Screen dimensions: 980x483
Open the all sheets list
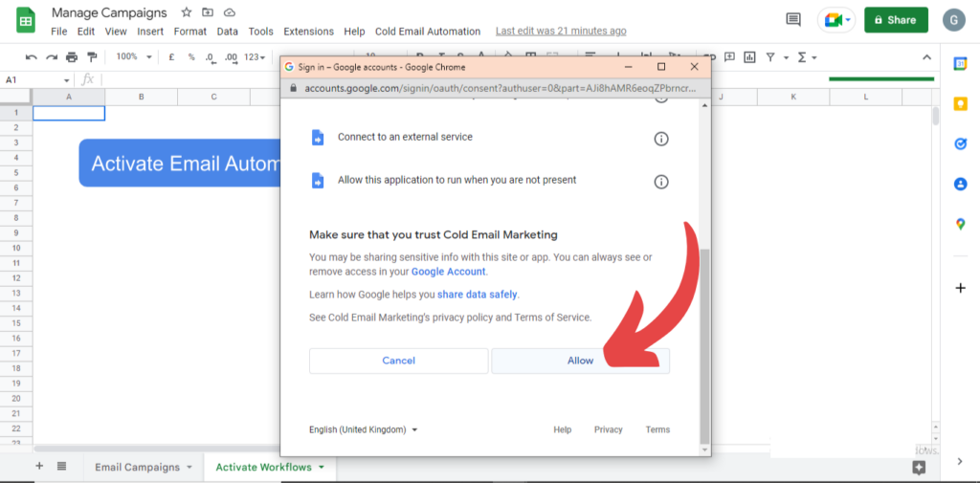pos(61,466)
